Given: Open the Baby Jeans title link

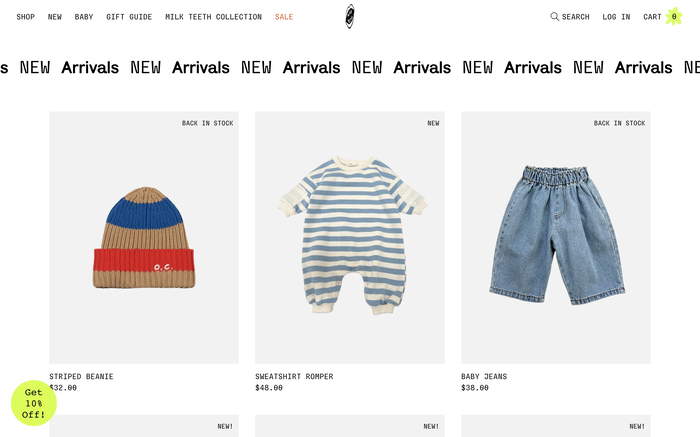Looking at the screenshot, I should (x=484, y=377).
